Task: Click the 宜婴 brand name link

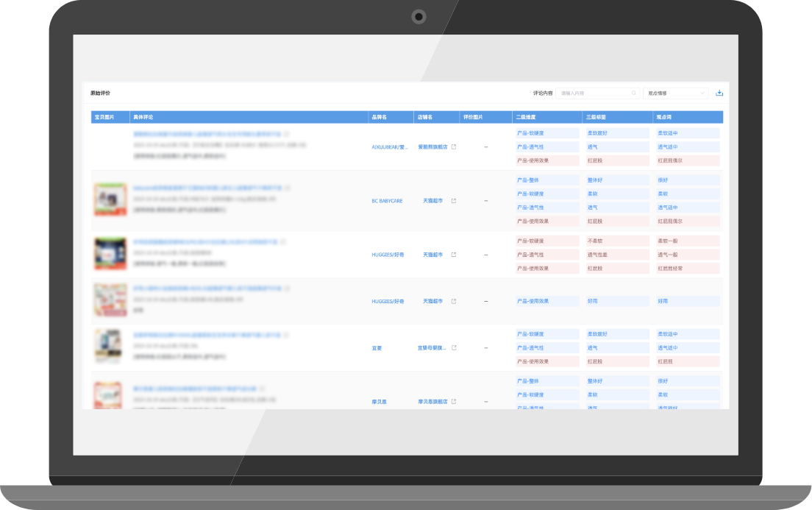Action: click(377, 347)
